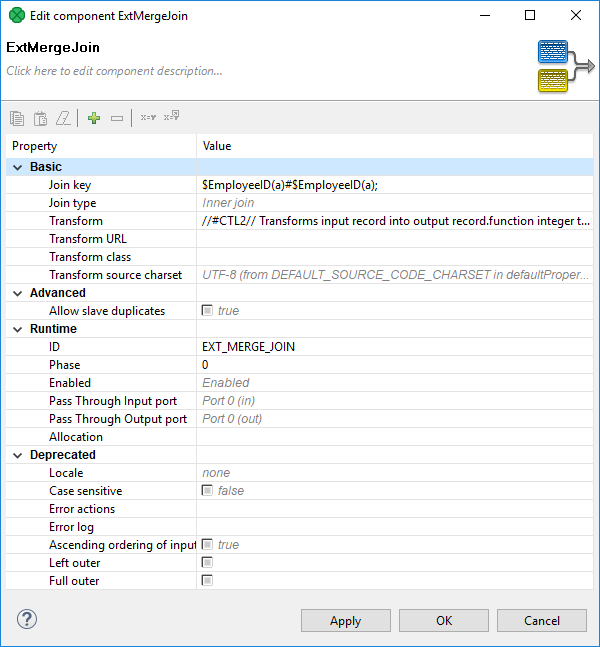Enable the Left outer checkbox

click(x=208, y=563)
